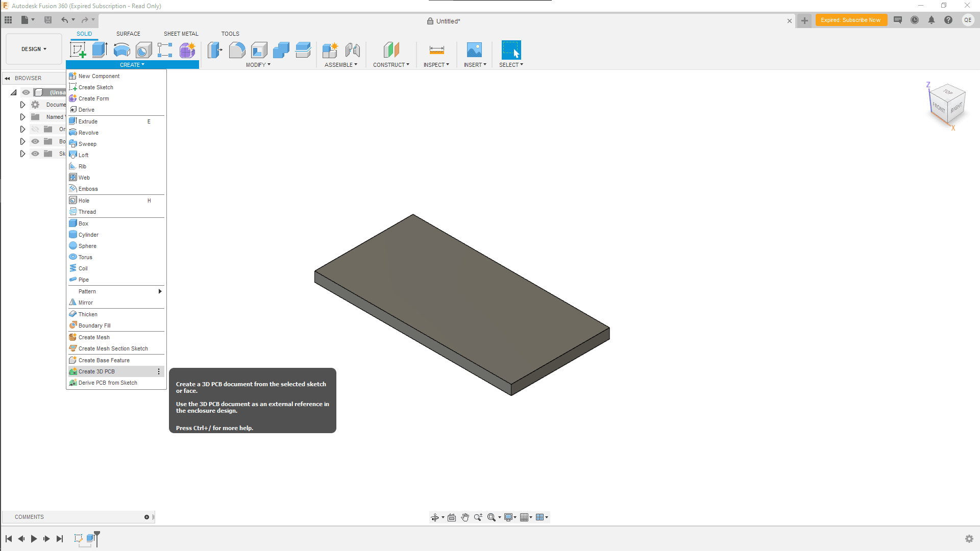
Task: Switch to the SHEET METAL tab
Action: (181, 34)
